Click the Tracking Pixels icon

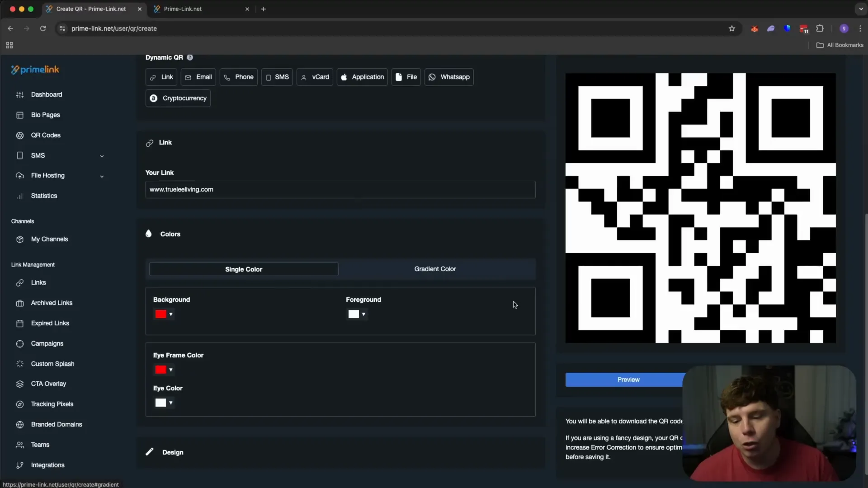point(20,404)
